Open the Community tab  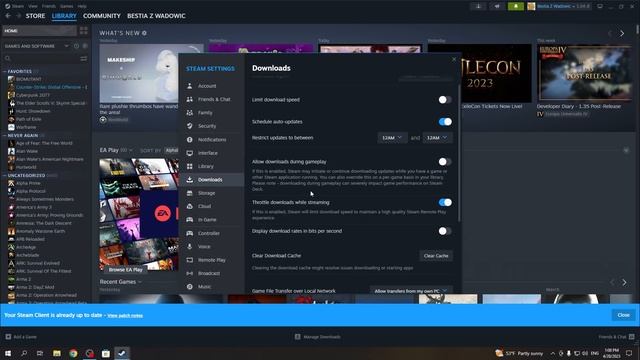pos(102,16)
